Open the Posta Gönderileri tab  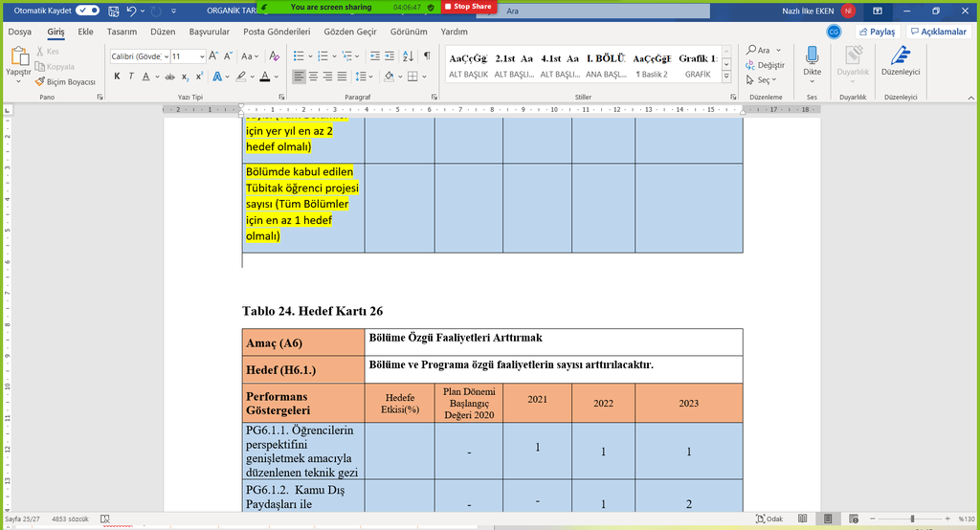[277, 32]
